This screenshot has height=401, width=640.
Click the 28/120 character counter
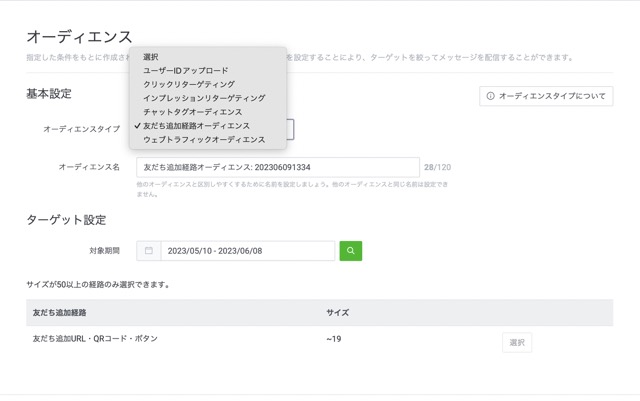coord(437,167)
